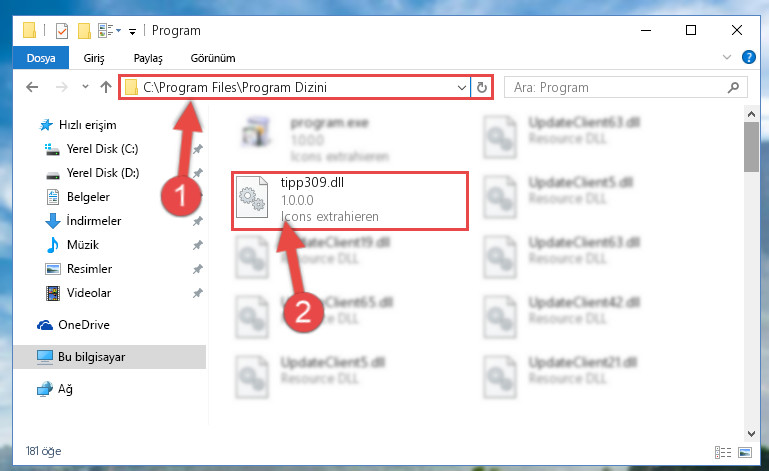
Task: Go up one folder level
Action: pos(106,87)
